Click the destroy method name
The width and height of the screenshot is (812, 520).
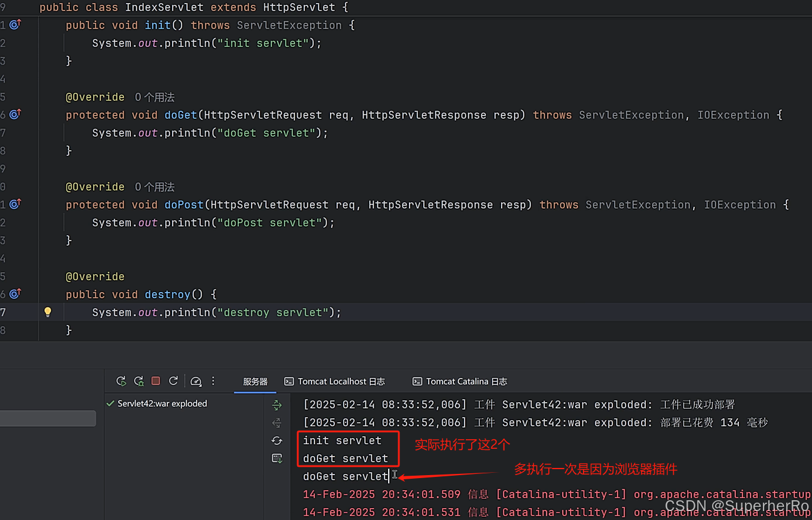point(167,294)
